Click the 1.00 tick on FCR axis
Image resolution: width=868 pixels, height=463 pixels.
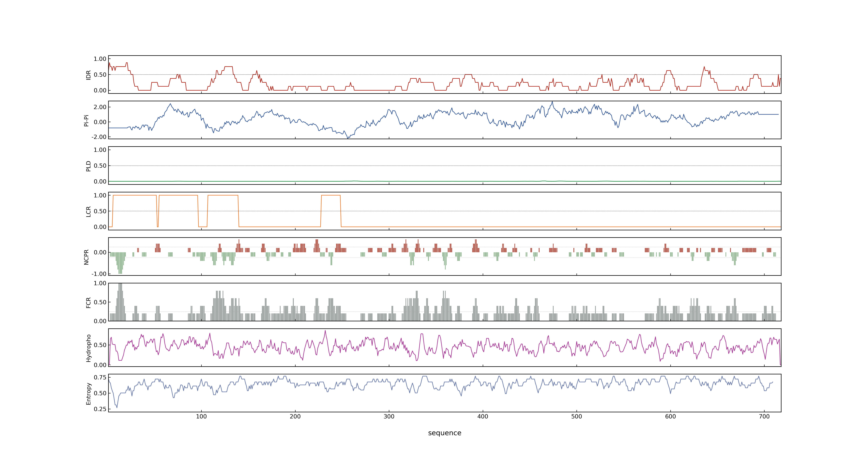[x=100, y=283]
